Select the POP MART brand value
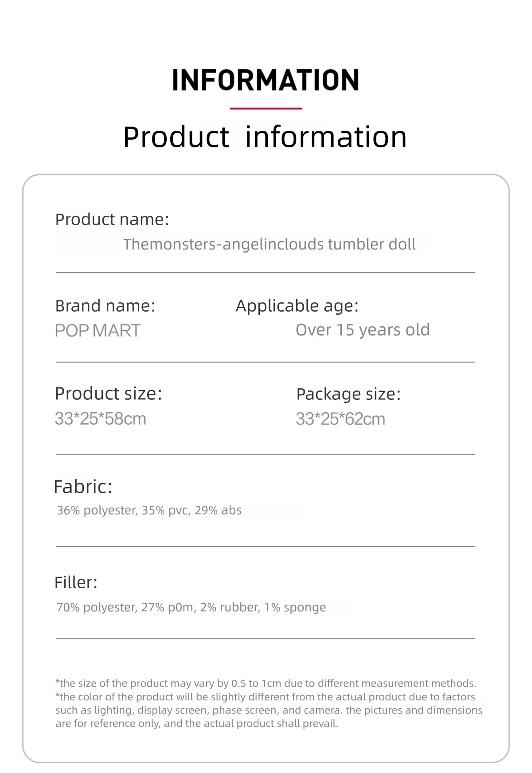This screenshot has height=773, width=532. coord(98,331)
